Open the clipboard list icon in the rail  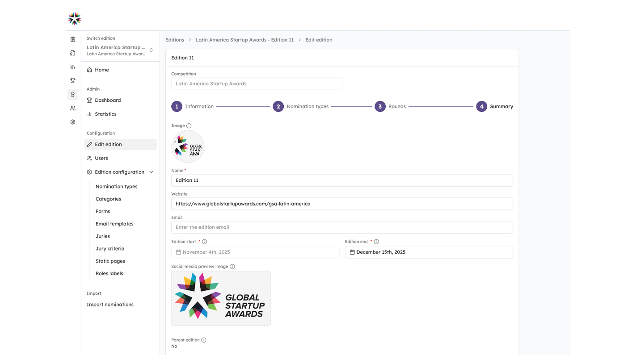coord(73,39)
